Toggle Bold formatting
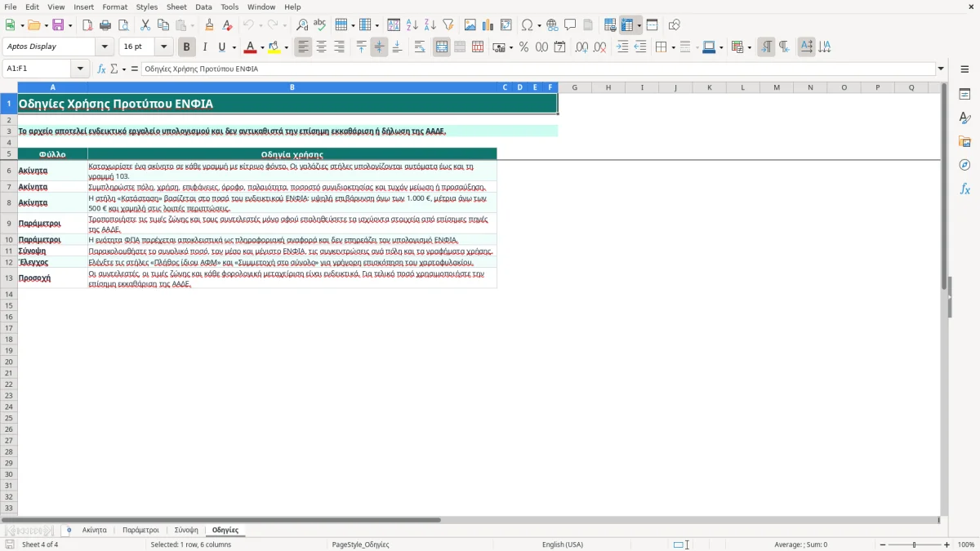This screenshot has width=980, height=551. 186,47
